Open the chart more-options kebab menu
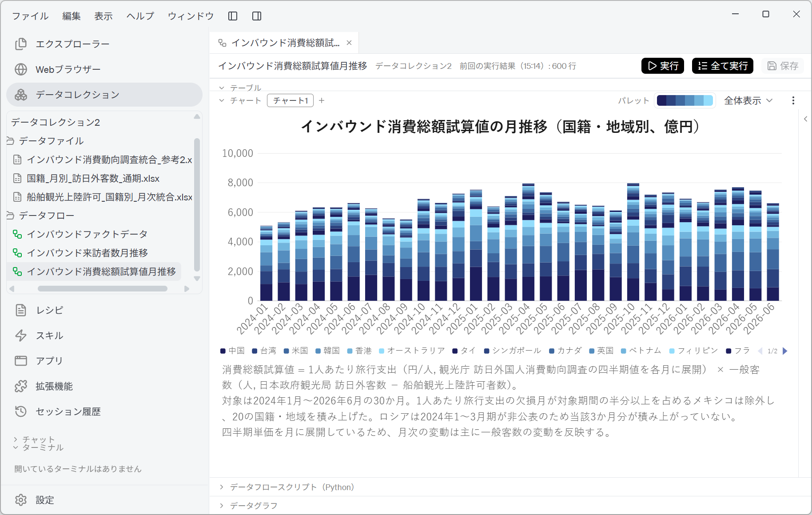Screen dimensions: 812x515 pyautogui.click(x=793, y=101)
